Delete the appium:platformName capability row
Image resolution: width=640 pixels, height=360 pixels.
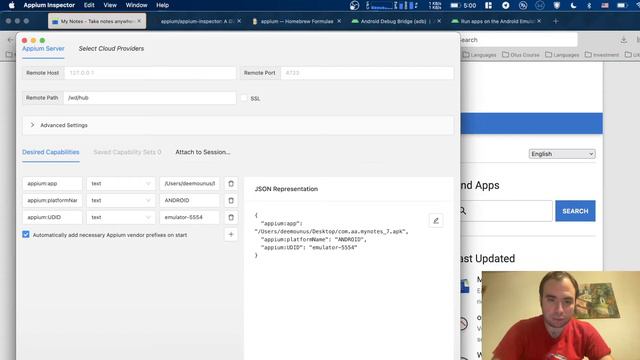(x=231, y=200)
